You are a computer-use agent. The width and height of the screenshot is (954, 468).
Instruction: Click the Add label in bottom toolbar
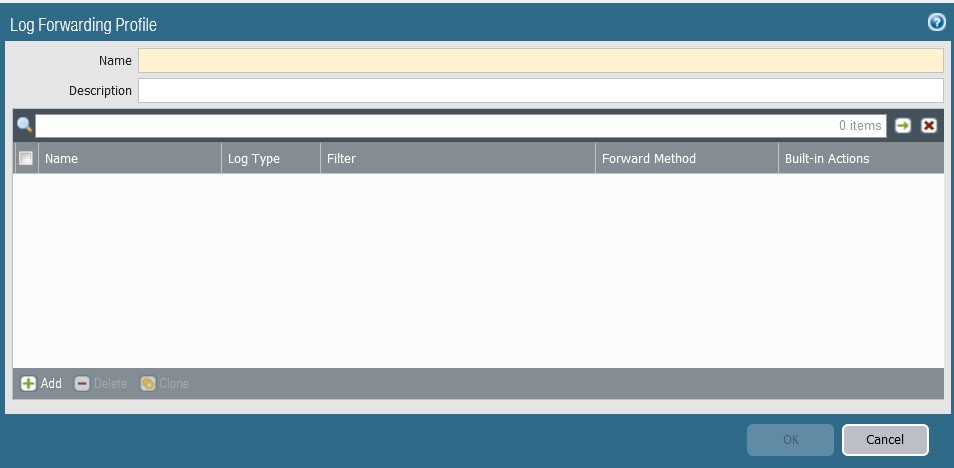51,383
